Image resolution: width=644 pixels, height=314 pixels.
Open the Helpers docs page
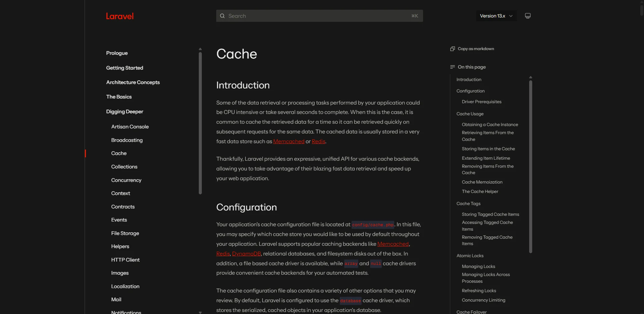pyautogui.click(x=120, y=246)
